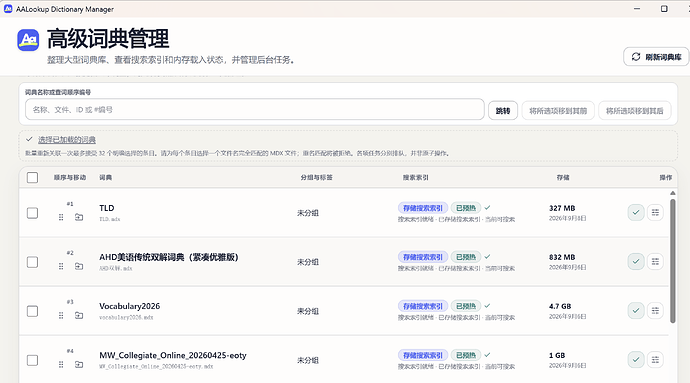Click the AHD美语传统双解词典（紧凑优雅版）name
Screen dimensions: 690x383
[169, 257]
